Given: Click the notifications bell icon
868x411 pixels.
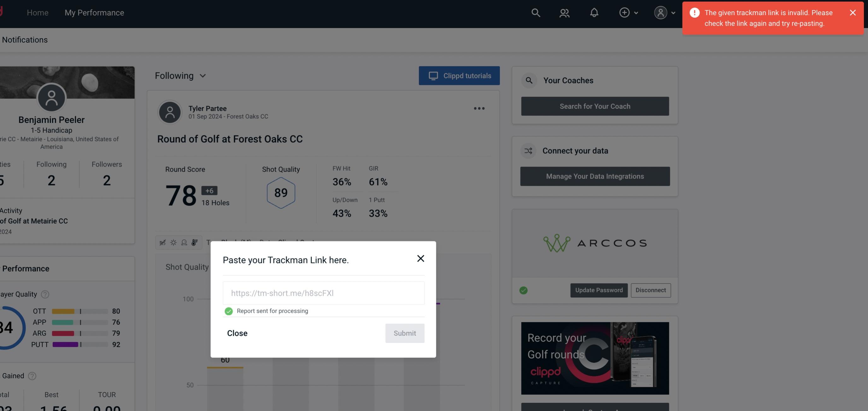Looking at the screenshot, I should 595,12.
